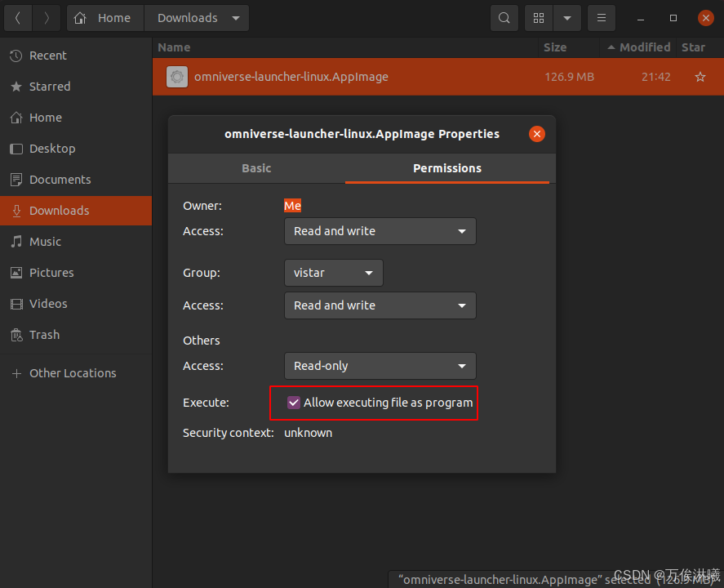This screenshot has height=588, width=724.
Task: Click the Home path button icon
Action: [80, 18]
